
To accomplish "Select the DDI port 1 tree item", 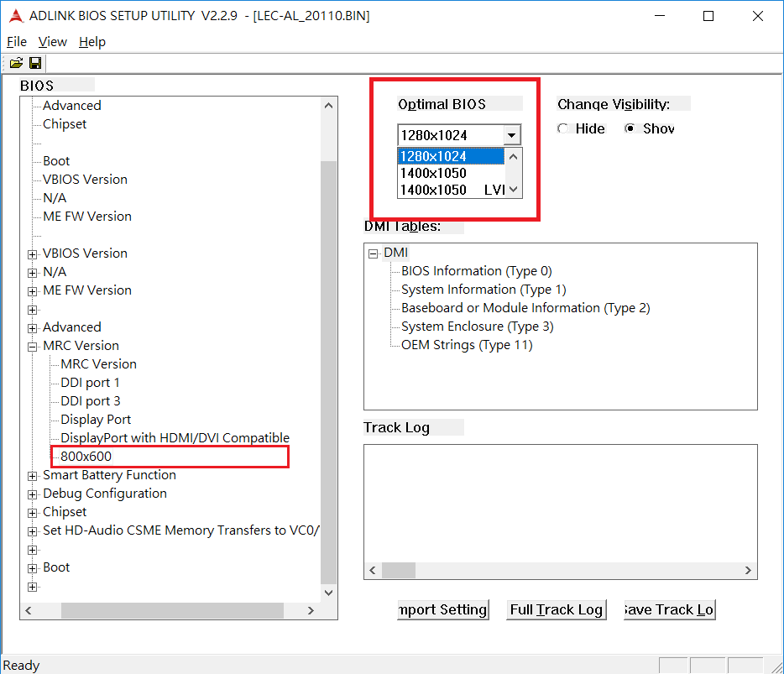I will (x=90, y=383).
